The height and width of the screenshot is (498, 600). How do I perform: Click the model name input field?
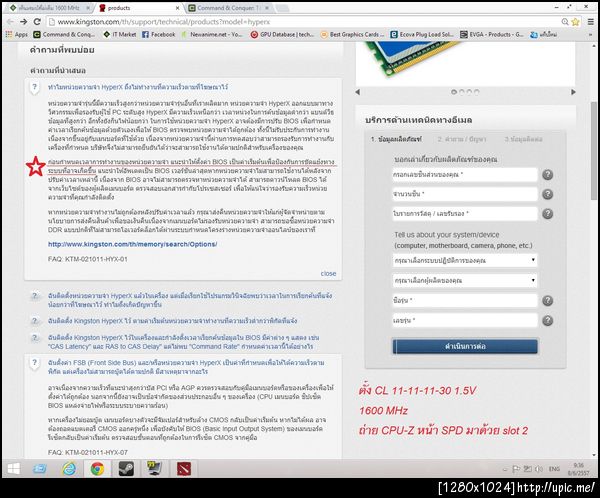click(465, 300)
